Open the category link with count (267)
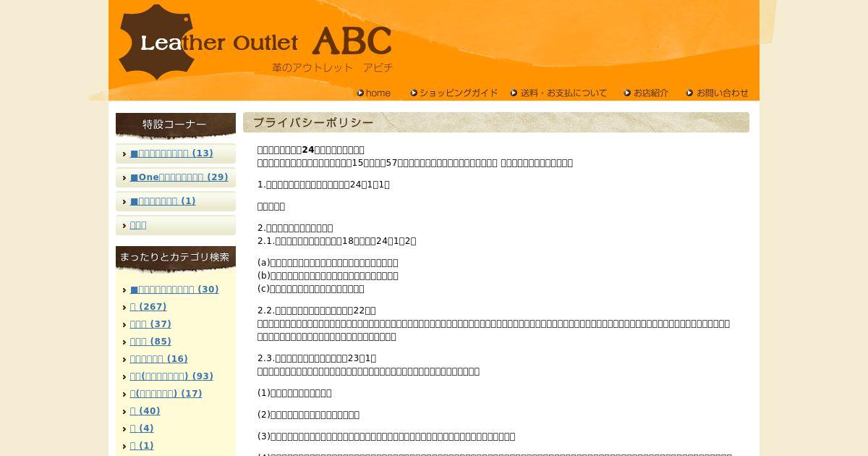The height and width of the screenshot is (456, 868). (x=148, y=307)
